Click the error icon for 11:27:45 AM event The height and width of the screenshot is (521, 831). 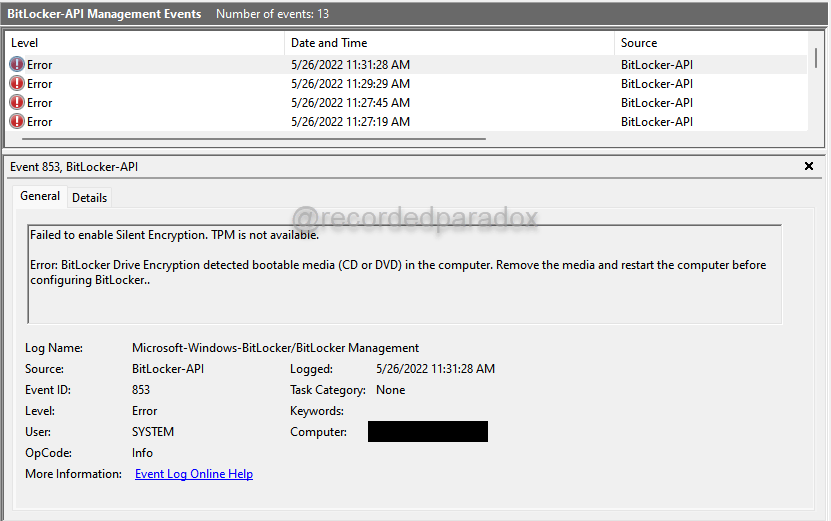coord(17,103)
